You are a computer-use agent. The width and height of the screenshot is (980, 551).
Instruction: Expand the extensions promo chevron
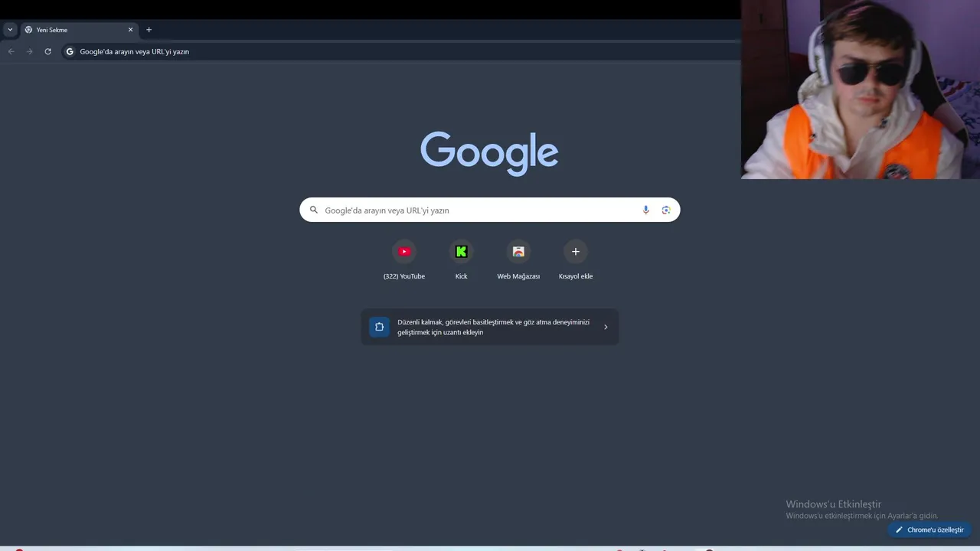[606, 327]
